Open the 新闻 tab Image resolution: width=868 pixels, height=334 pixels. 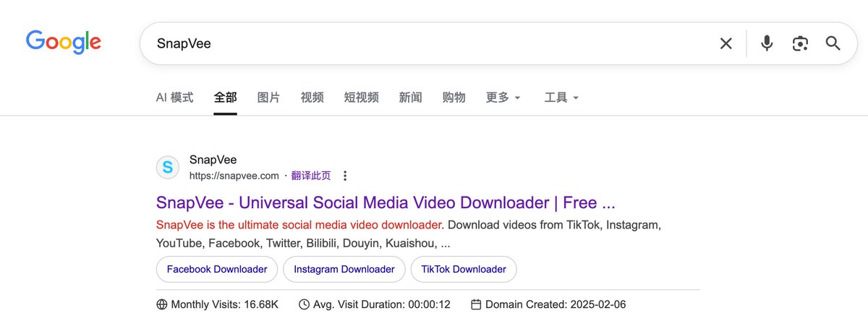coord(411,97)
